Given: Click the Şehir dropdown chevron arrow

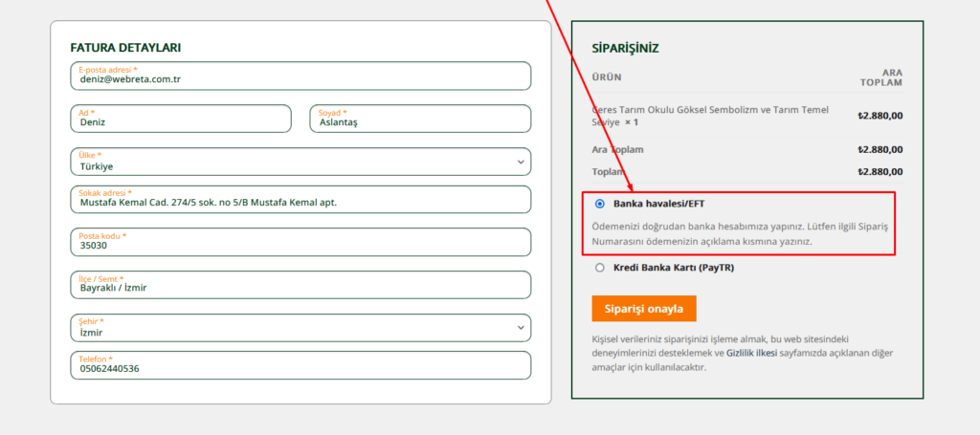Looking at the screenshot, I should click(521, 327).
